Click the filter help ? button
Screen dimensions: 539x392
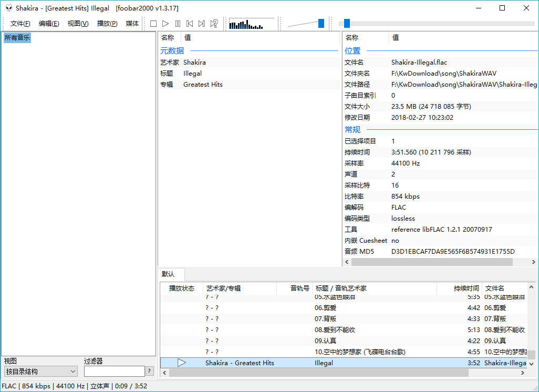point(149,371)
